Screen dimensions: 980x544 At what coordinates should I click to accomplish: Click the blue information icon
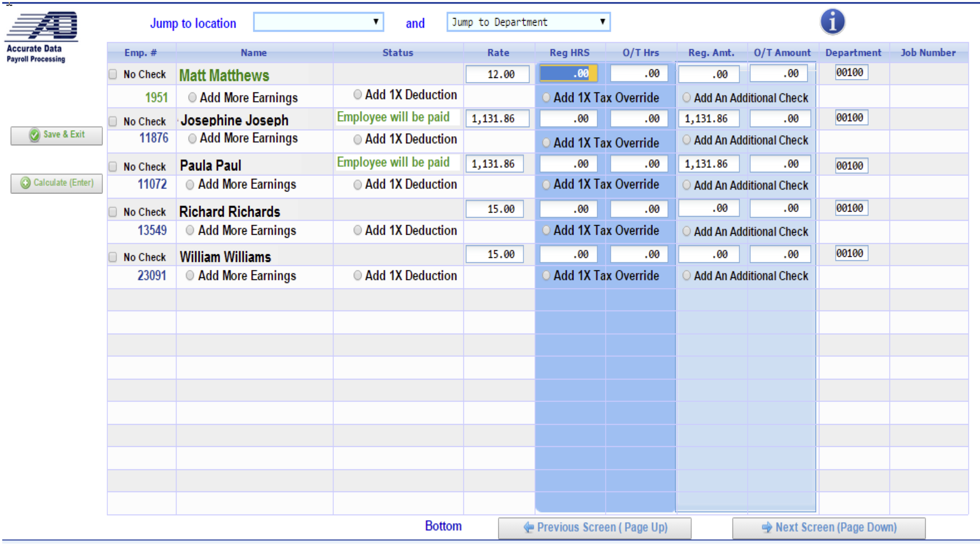832,22
